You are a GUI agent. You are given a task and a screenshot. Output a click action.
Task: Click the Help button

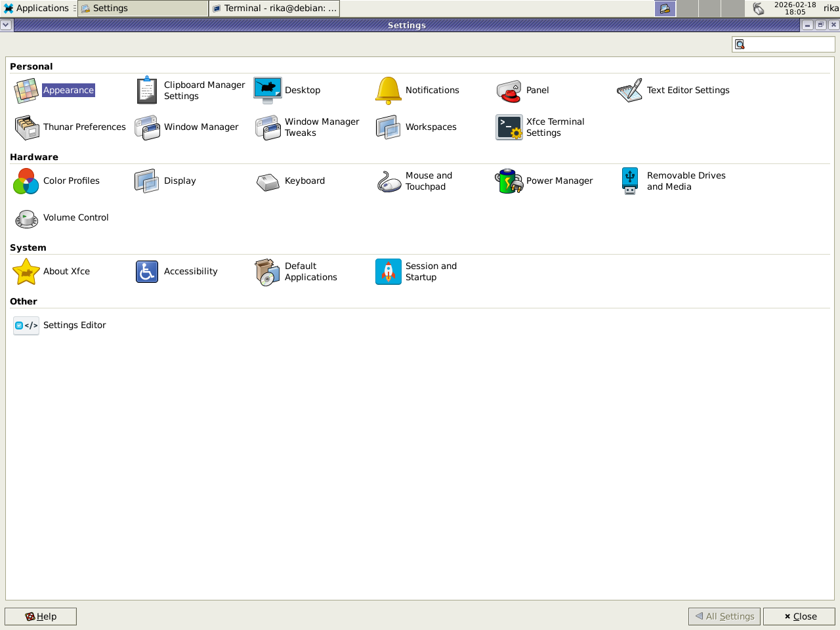(x=41, y=616)
